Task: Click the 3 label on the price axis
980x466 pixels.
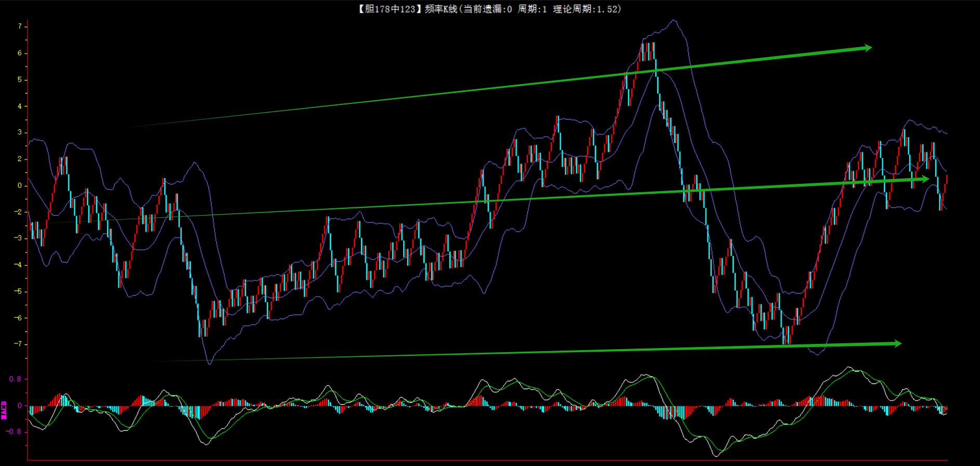Action: coord(20,132)
